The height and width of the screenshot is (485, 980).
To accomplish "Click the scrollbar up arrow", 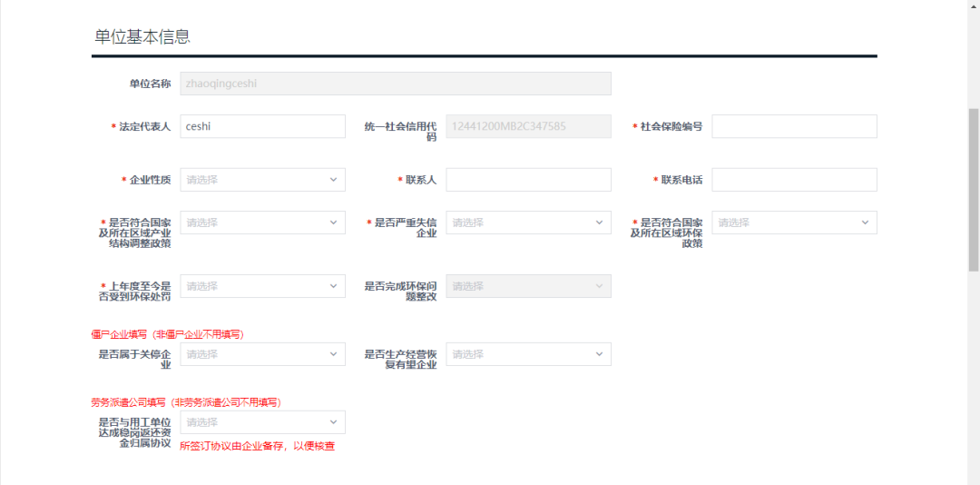I will tap(974, 5).
